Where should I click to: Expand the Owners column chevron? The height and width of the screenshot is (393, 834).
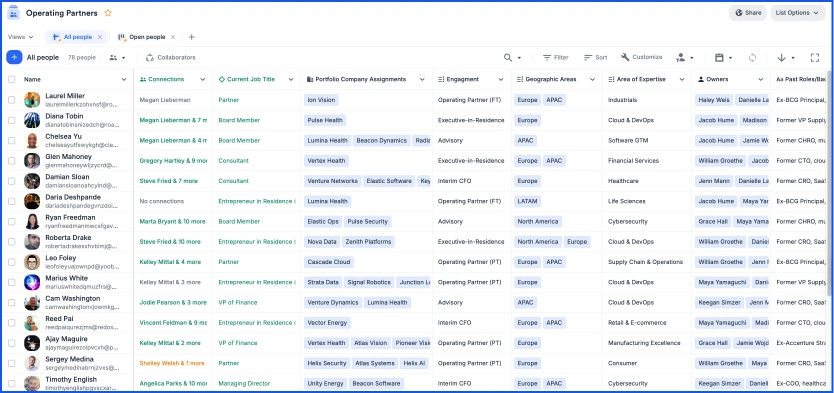(761, 79)
